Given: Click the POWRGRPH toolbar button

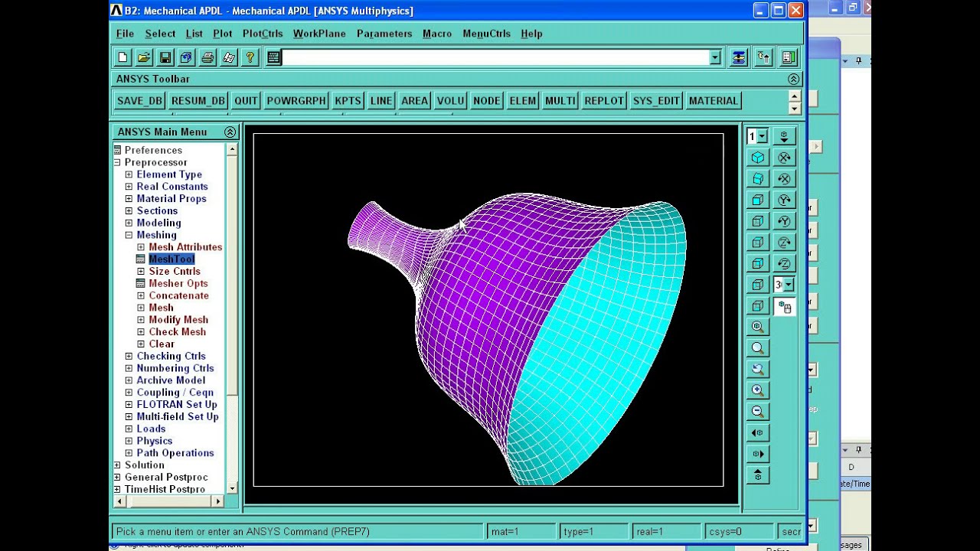Looking at the screenshot, I should pyautogui.click(x=296, y=101).
